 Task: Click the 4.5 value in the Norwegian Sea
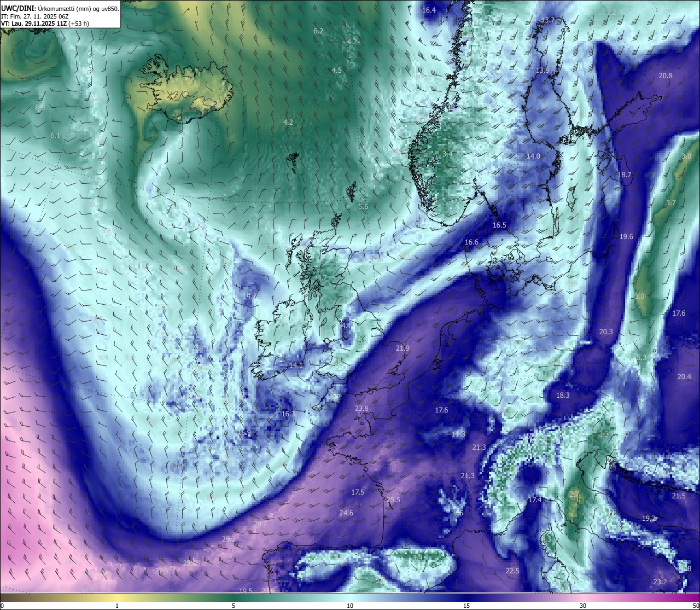click(x=337, y=71)
